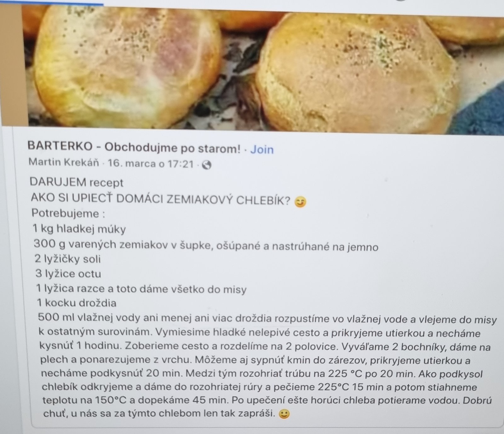Click the 1 lyžica razce line
Screen dimensions: 504x434
[141, 289]
